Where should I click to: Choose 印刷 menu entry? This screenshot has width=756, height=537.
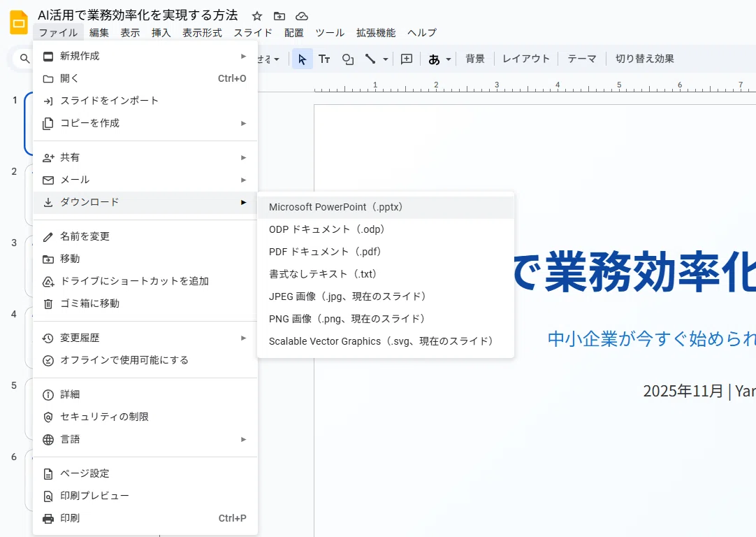pyautogui.click(x=145, y=518)
